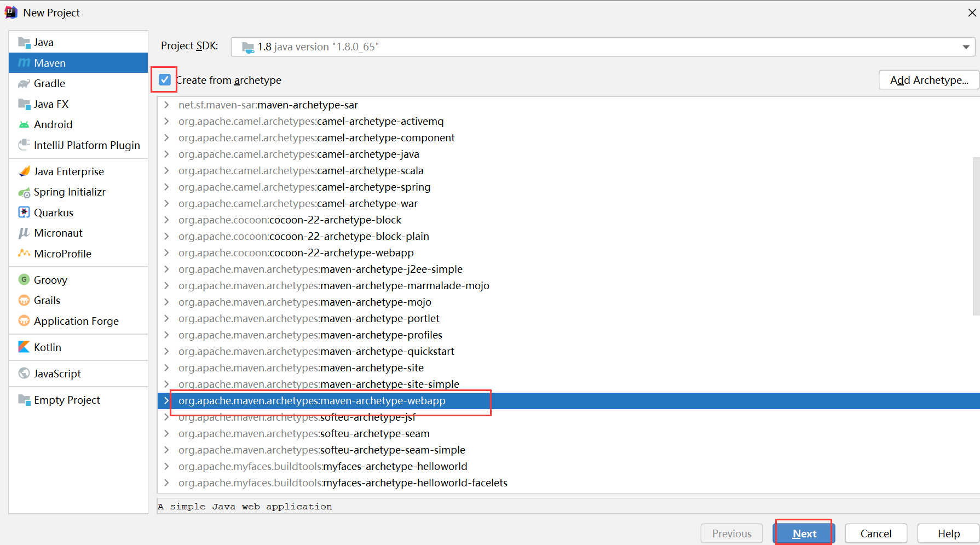
Task: Open the Project SDK dropdown arrow
Action: (966, 47)
